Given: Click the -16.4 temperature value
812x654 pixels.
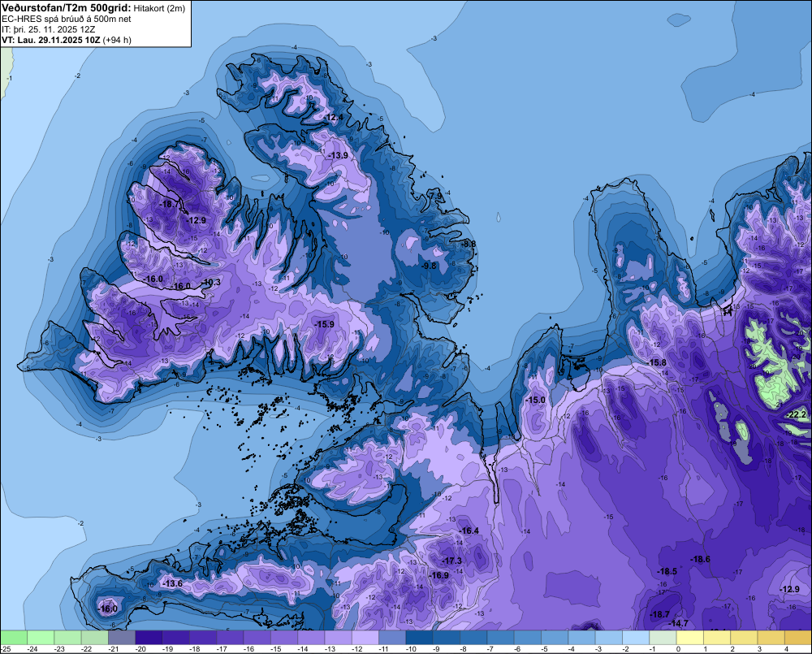Looking at the screenshot, I should click(x=469, y=531).
